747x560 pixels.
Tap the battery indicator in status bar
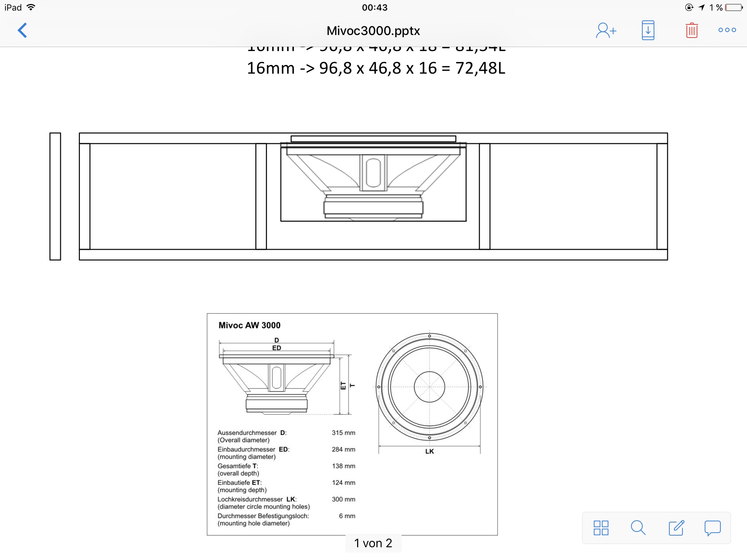[x=734, y=8]
